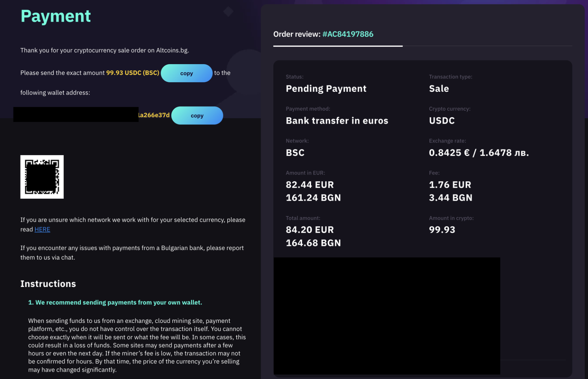Click the yellow 99.93 USDC (BSC) text
Image resolution: width=588 pixels, height=379 pixels.
point(133,73)
